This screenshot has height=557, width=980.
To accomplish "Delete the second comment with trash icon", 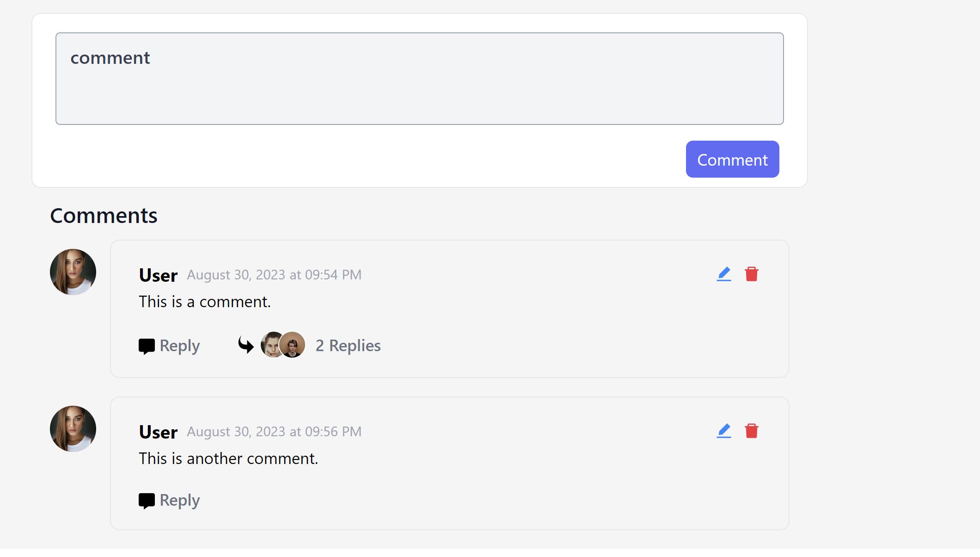I will [x=751, y=431].
